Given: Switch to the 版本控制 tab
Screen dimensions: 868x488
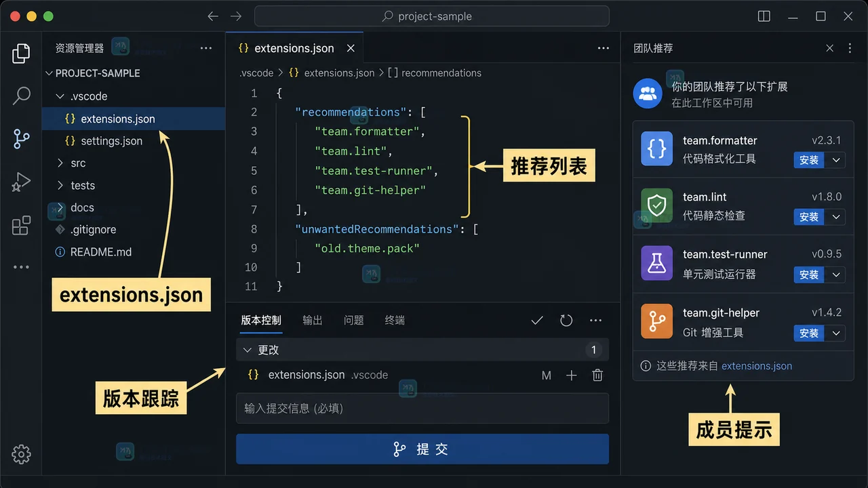Looking at the screenshot, I should [x=261, y=321].
